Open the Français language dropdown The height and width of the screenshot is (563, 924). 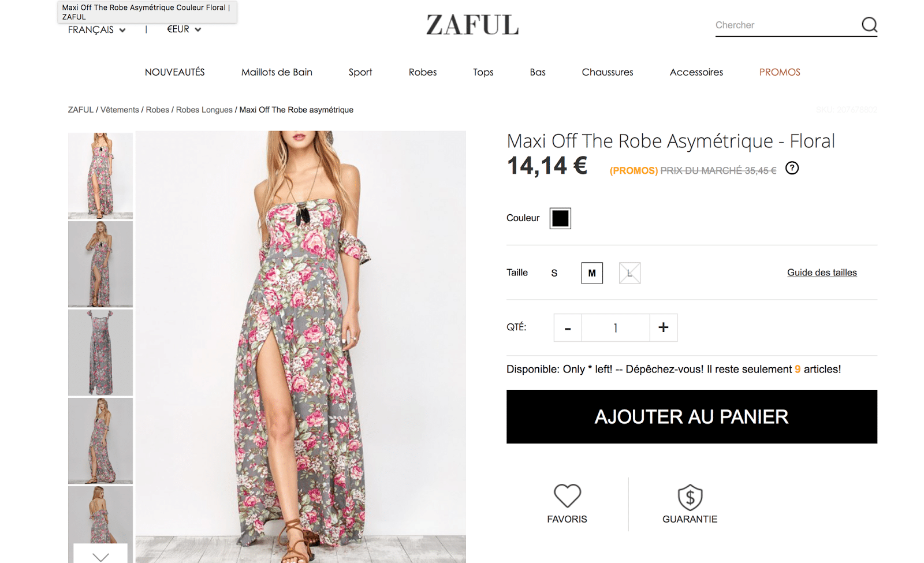96,30
